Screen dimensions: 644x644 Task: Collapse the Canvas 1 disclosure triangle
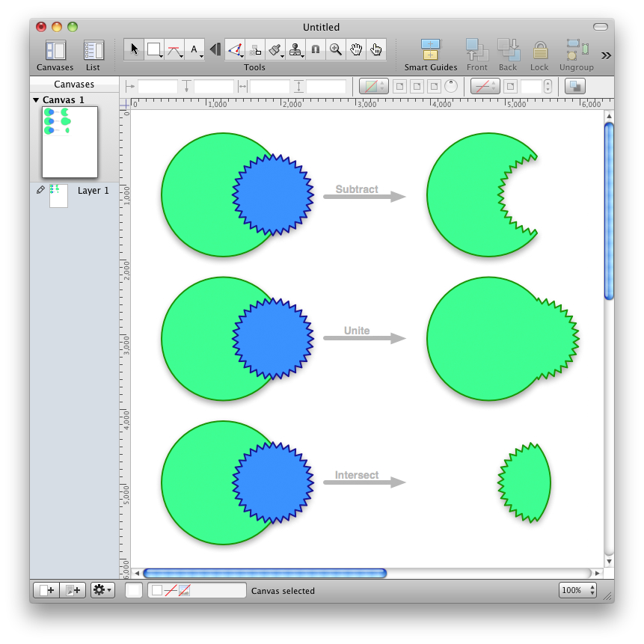(35, 100)
